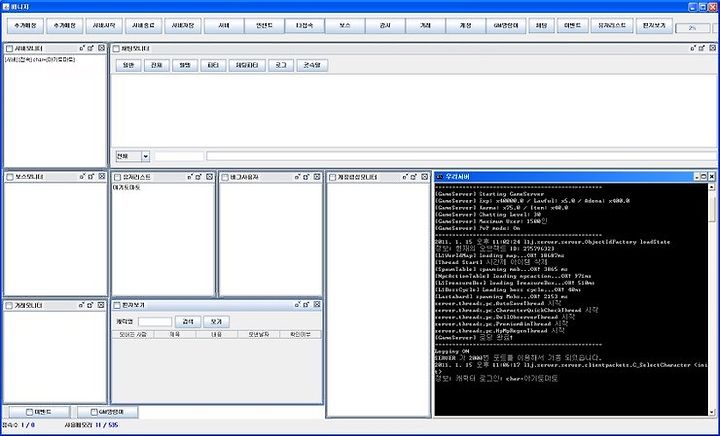Select the 로그 chat filter tab
This screenshot has width=720, height=436.
(281, 66)
